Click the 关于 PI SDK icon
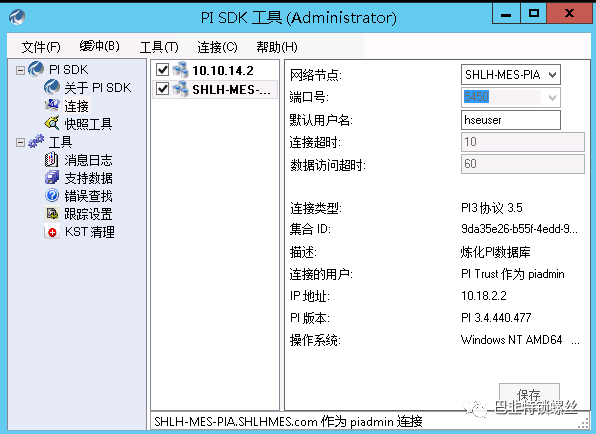The image size is (596, 434). (51, 87)
